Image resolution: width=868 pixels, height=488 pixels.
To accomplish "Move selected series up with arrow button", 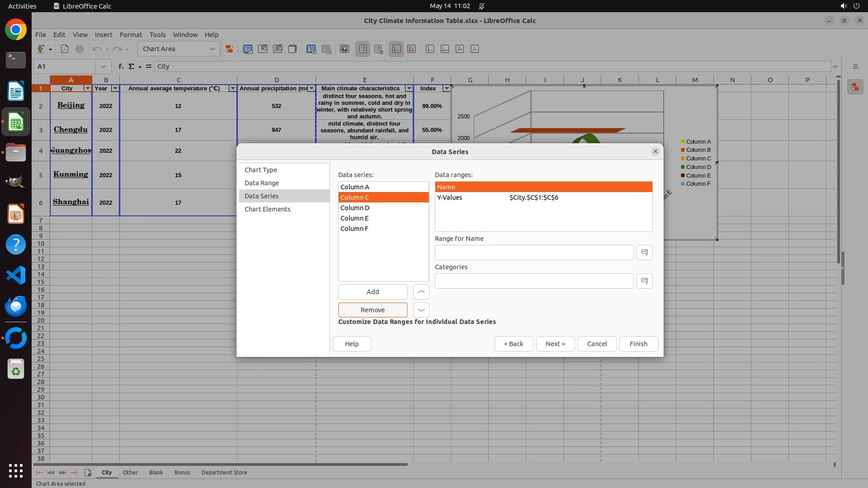I will 421,292.
